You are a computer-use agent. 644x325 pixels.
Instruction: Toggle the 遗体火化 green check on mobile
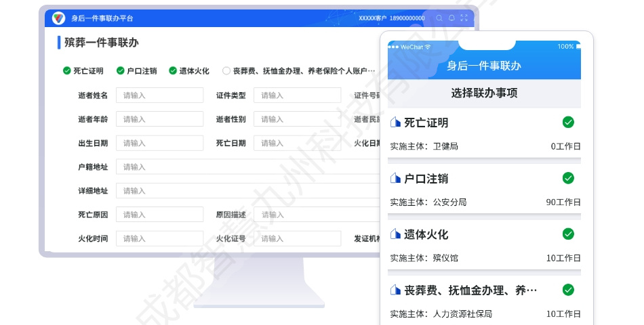point(568,234)
